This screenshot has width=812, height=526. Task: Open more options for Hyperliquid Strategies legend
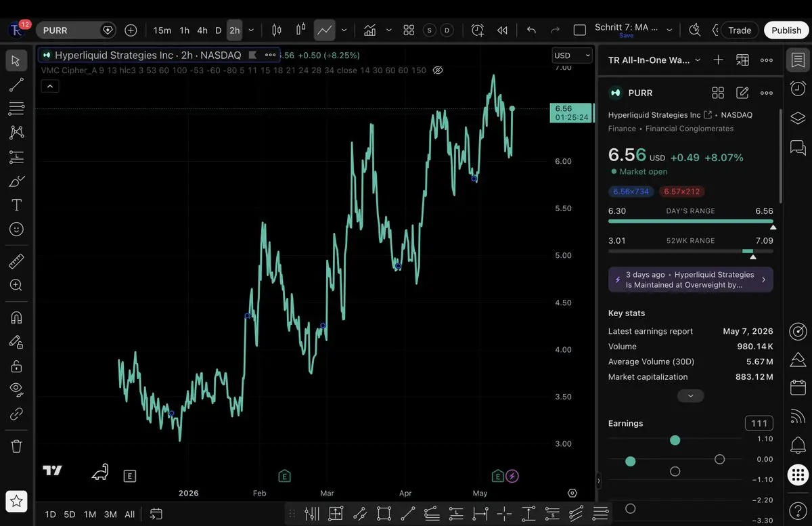[271, 55]
